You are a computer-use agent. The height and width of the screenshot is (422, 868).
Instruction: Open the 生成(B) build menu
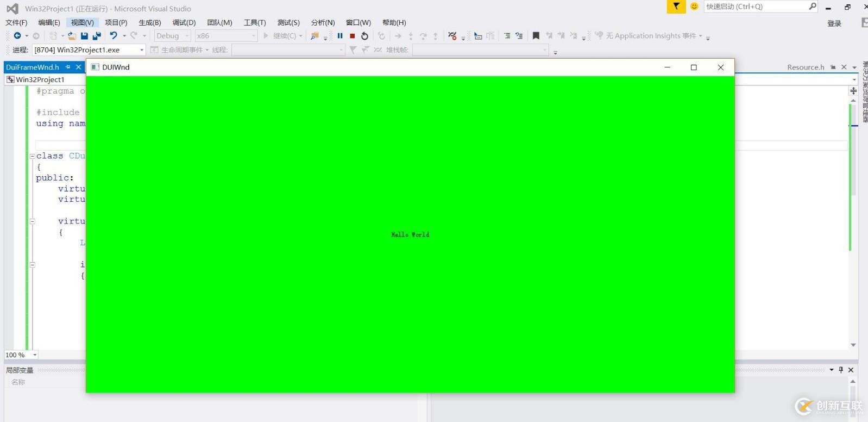pyautogui.click(x=149, y=22)
